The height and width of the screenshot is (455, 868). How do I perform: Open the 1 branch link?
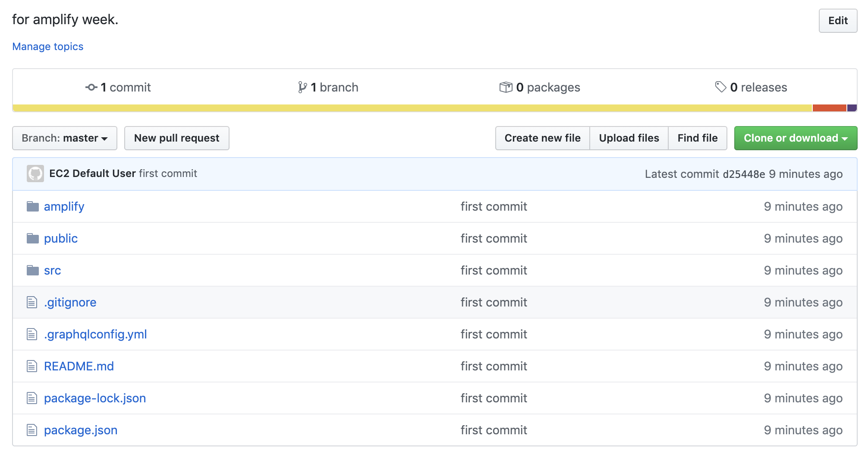click(328, 87)
